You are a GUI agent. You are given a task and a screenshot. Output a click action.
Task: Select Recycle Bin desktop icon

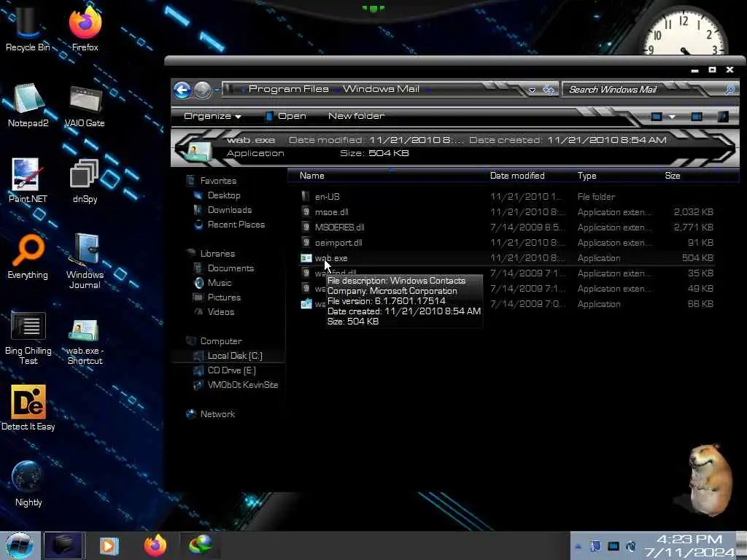[28, 29]
